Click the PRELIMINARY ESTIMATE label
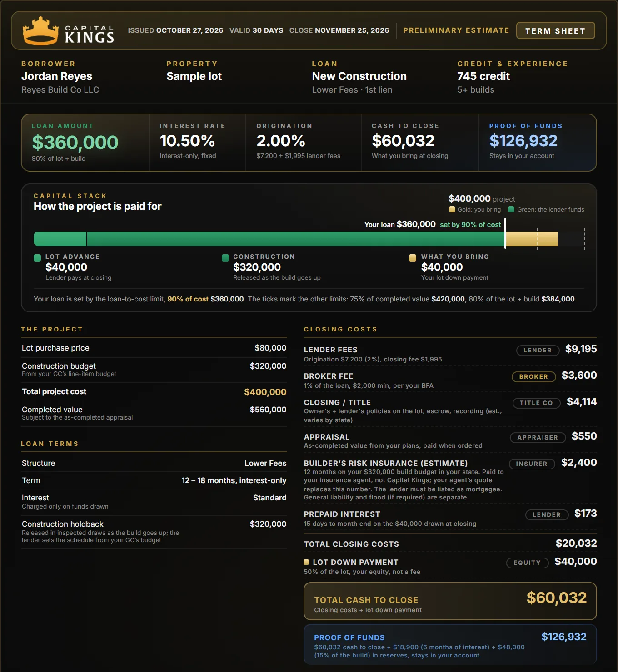Image resolution: width=618 pixels, height=672 pixels. pyautogui.click(x=456, y=30)
